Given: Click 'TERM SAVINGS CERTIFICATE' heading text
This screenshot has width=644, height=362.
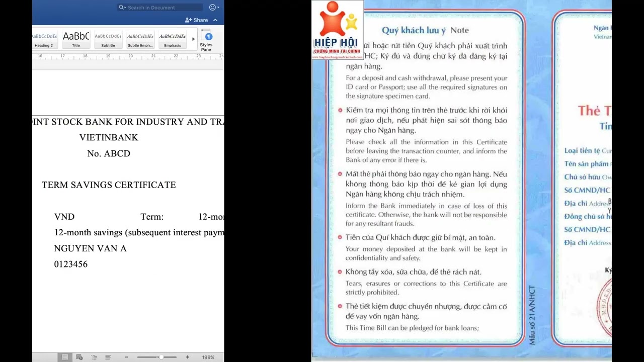Looking at the screenshot, I should click(x=109, y=185).
